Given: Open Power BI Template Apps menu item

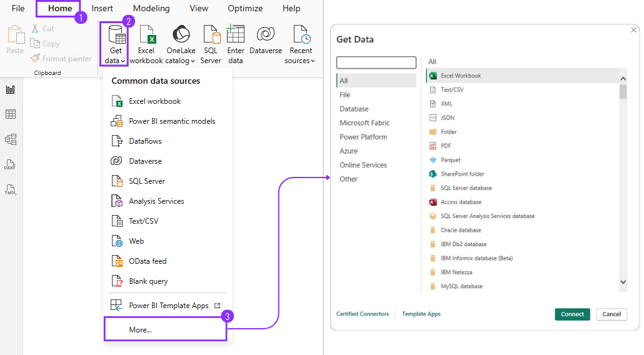Looking at the screenshot, I should (x=168, y=306).
